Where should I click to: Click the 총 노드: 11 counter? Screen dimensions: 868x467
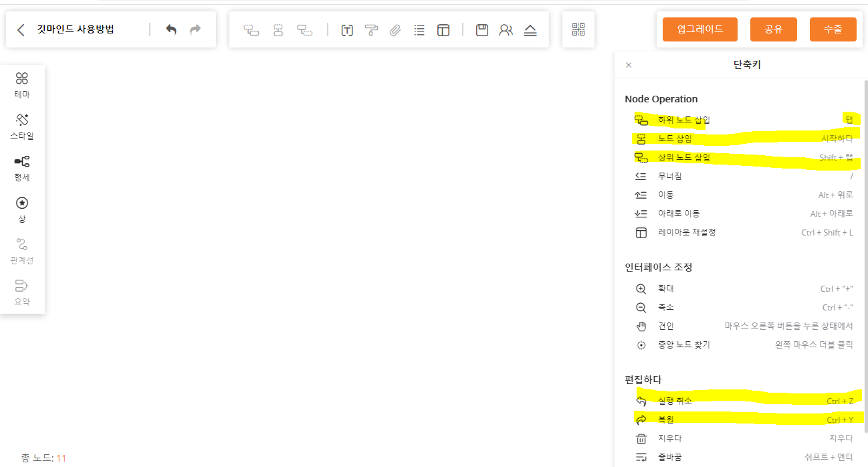pyautogui.click(x=43, y=458)
